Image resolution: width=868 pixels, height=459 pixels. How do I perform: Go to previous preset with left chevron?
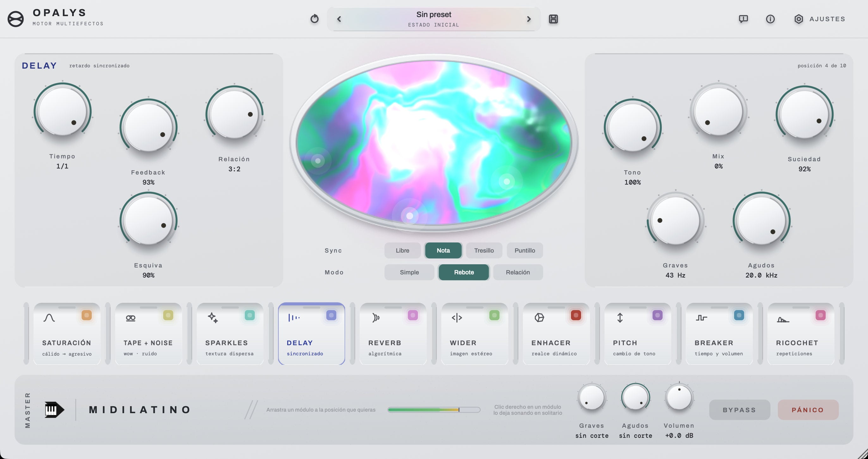point(339,19)
